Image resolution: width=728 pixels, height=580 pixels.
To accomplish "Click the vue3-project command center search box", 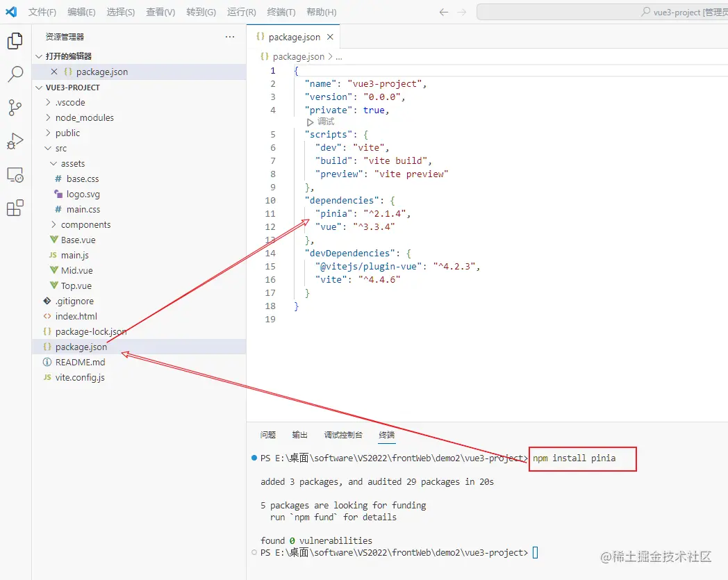I will pos(602,12).
